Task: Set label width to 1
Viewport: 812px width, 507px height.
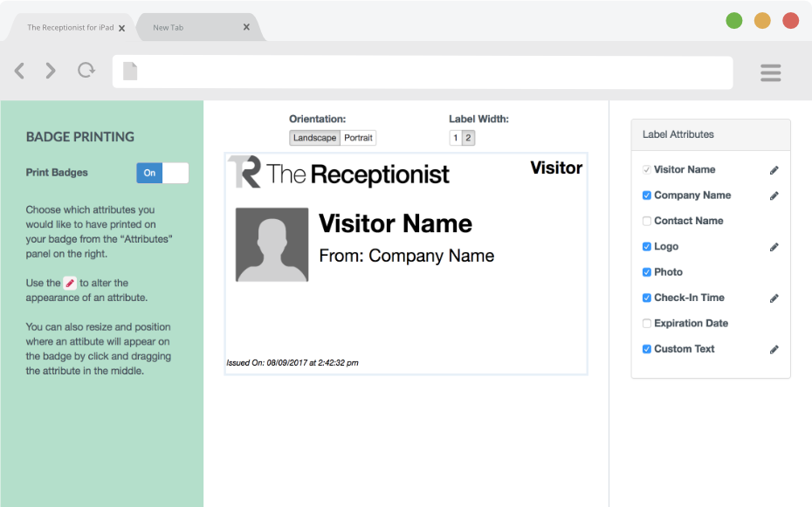Action: (456, 138)
